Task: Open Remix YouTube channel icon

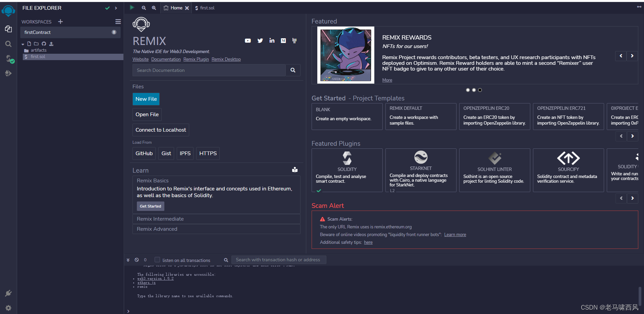Action: pyautogui.click(x=248, y=41)
